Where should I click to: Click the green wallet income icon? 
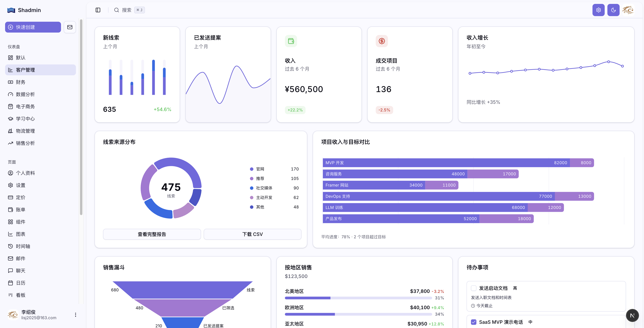pos(291,41)
